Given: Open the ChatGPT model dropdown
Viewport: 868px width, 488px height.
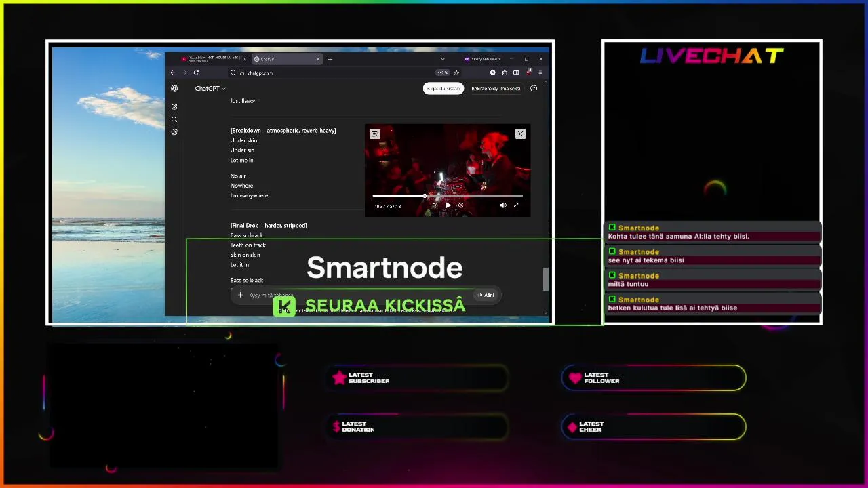Looking at the screenshot, I should [x=210, y=89].
